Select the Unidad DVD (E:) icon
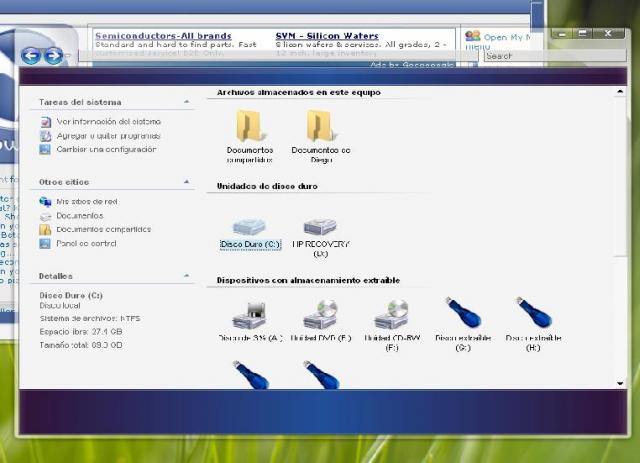Viewport: 640px width, 463px height. click(321, 315)
